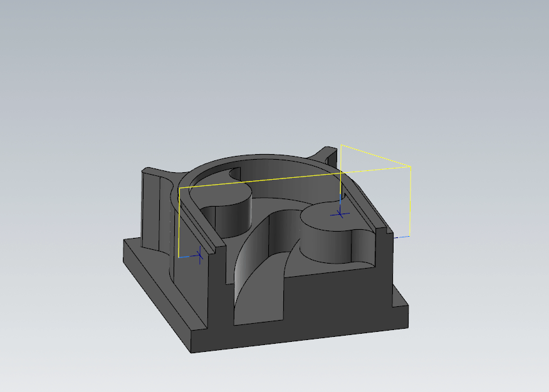Select the inner curved back wall of the cavity
This screenshot has width=549, height=392.
280,182
